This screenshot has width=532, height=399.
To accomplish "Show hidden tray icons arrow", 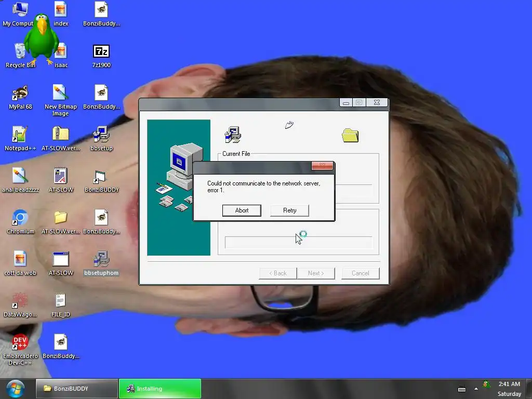I will (x=476, y=389).
